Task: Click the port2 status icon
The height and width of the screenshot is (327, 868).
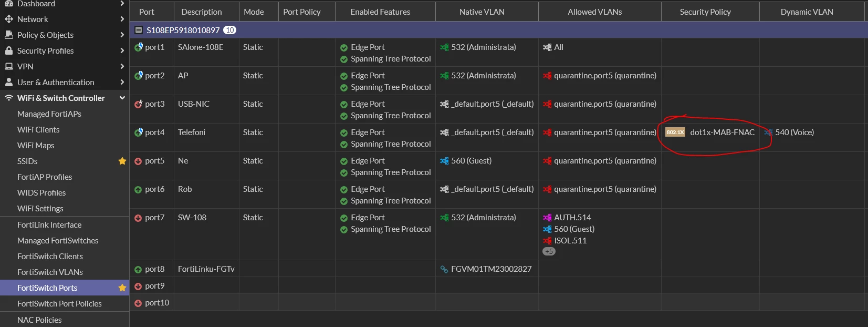Action: (138, 76)
